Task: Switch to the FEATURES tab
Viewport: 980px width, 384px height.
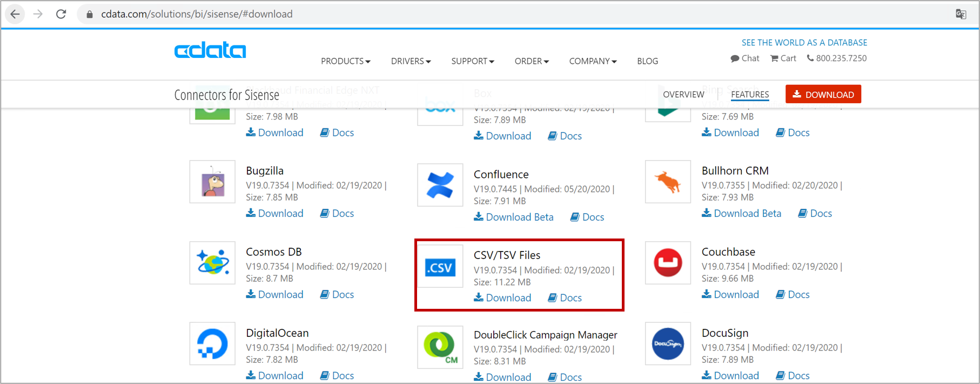Action: coord(750,95)
